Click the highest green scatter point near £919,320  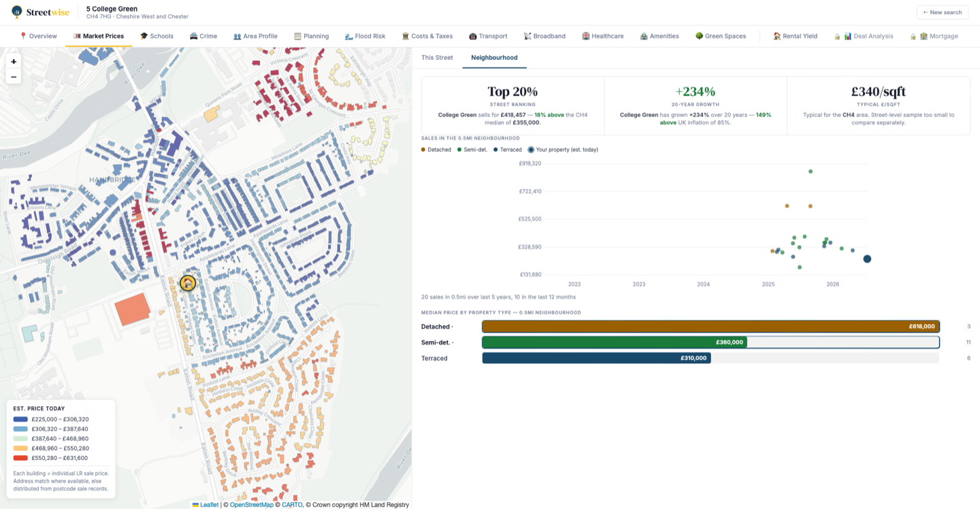point(811,171)
